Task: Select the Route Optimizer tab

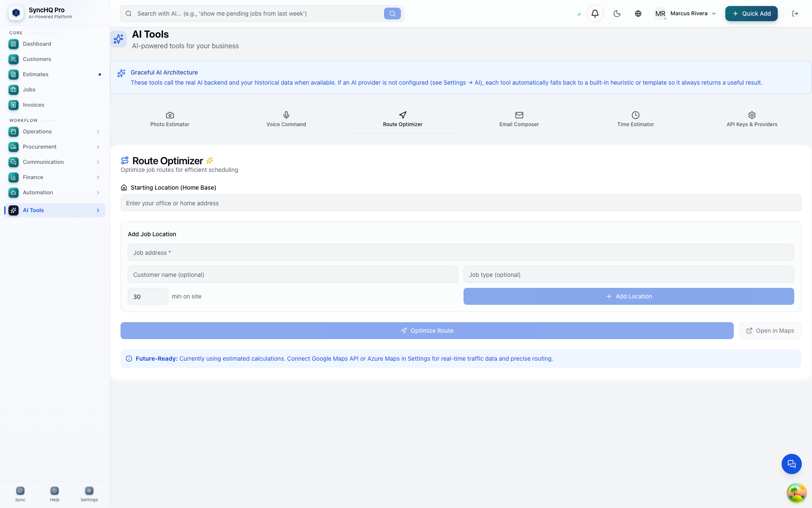Action: click(403, 119)
